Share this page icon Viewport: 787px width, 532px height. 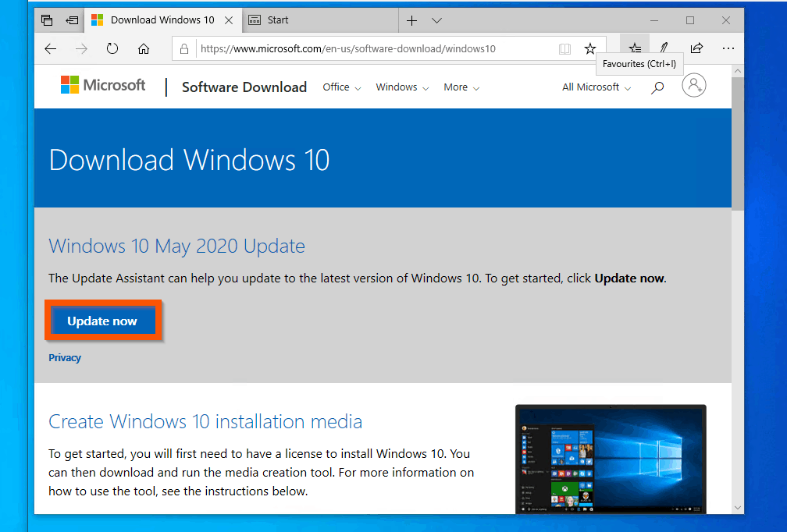696,48
